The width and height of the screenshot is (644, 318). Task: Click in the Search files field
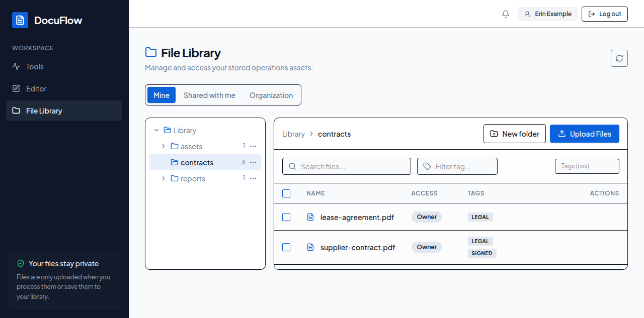coord(347,166)
